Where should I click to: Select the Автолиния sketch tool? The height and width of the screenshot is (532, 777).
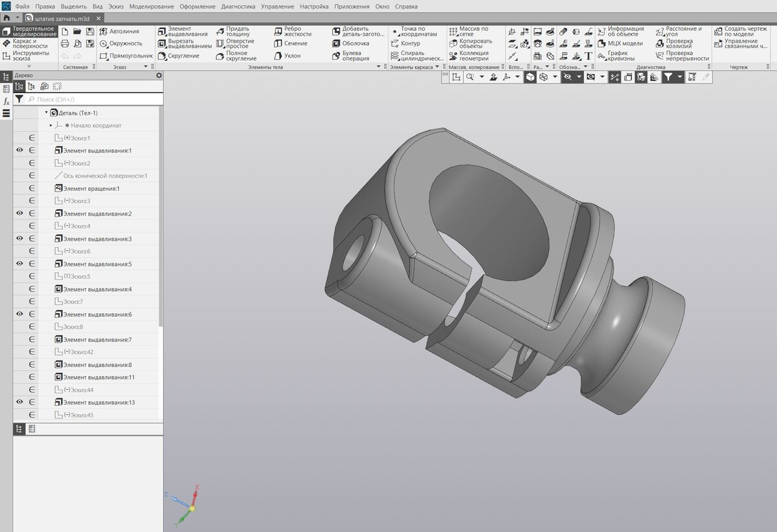119,31
